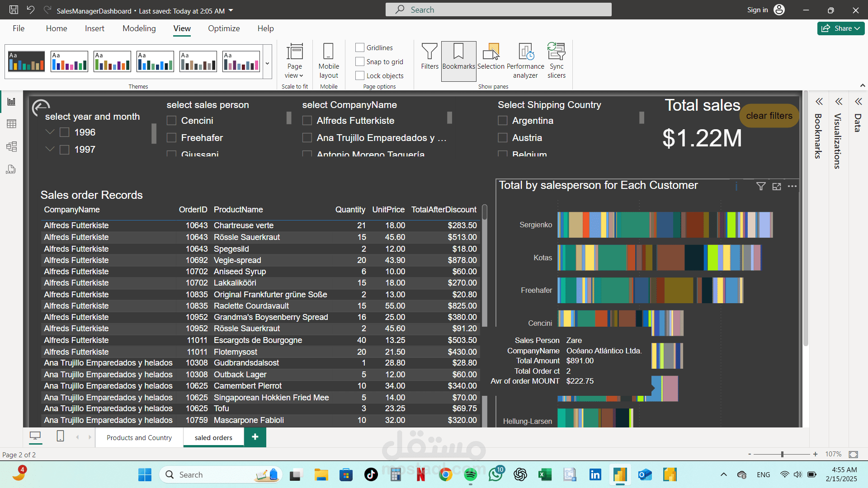Screen dimensions: 868x488
Task: Open the Insert ribbon tab
Action: click(94, 28)
